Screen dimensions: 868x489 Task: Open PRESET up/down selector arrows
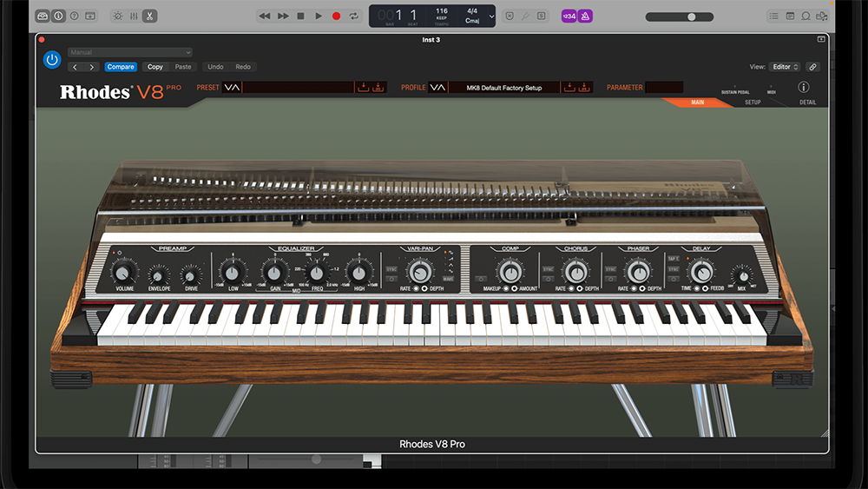[232, 88]
